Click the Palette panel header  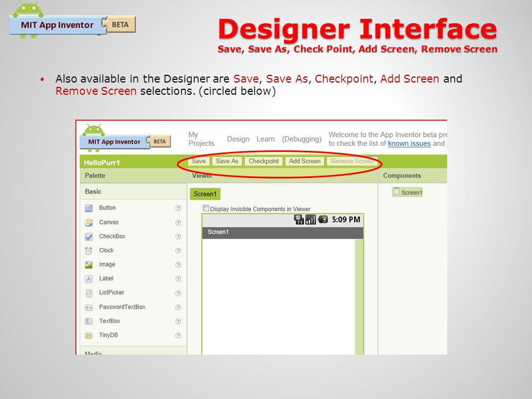[134, 176]
